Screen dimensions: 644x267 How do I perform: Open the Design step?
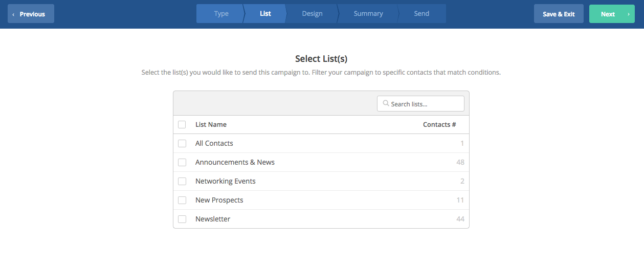[312, 14]
